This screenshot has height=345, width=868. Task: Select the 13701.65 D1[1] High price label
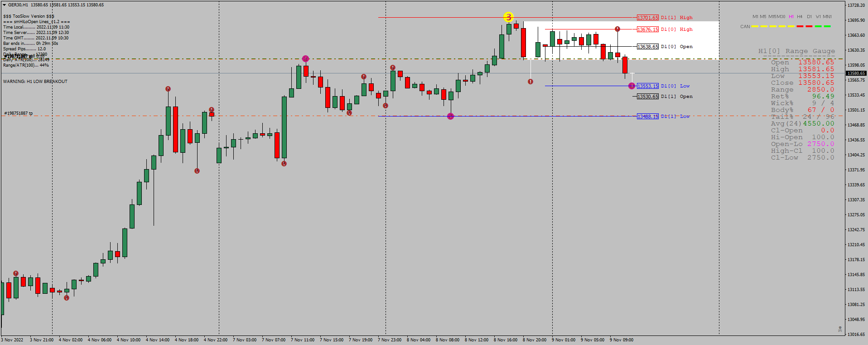coord(648,18)
